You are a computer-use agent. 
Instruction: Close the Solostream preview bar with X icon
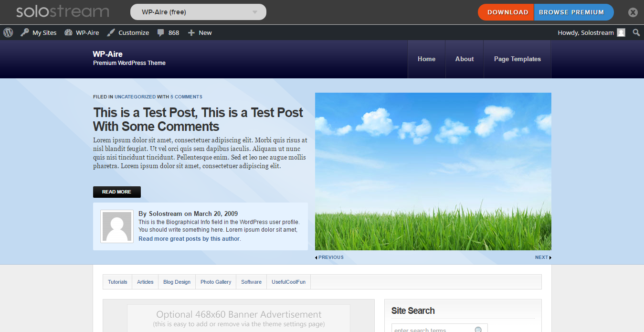633,12
